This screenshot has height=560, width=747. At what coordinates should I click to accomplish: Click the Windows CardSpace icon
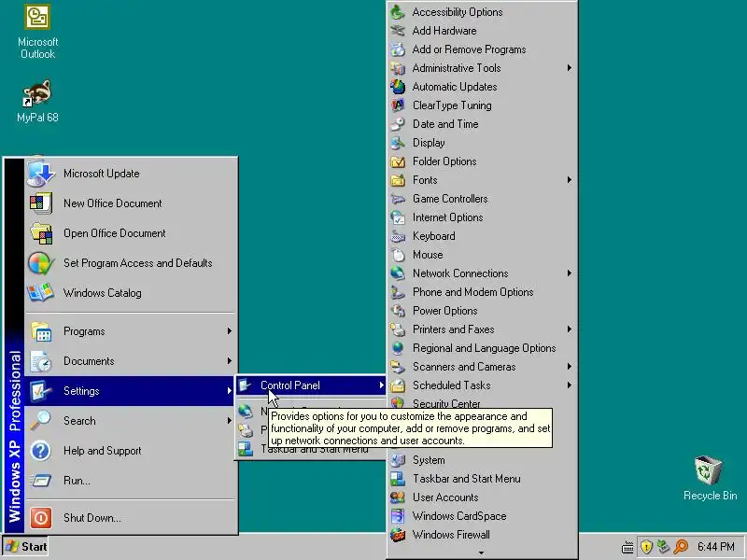398,516
